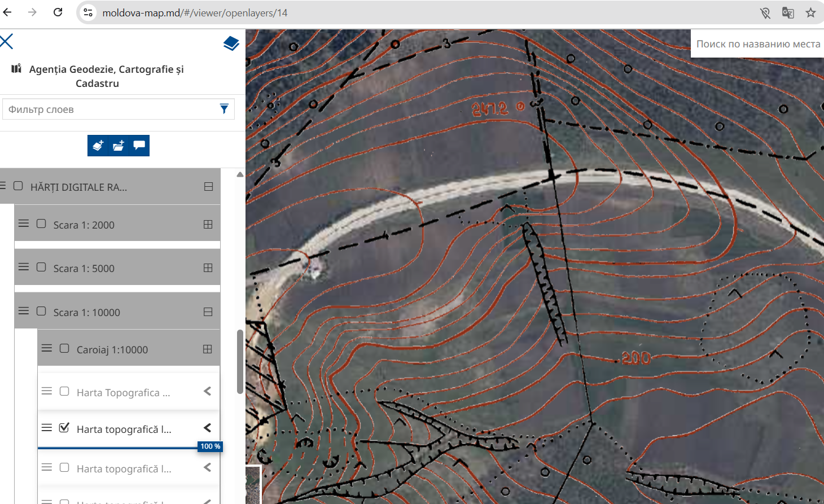This screenshot has height=504, width=824.
Task: Click the add layer toolbar button
Action: [x=98, y=146]
